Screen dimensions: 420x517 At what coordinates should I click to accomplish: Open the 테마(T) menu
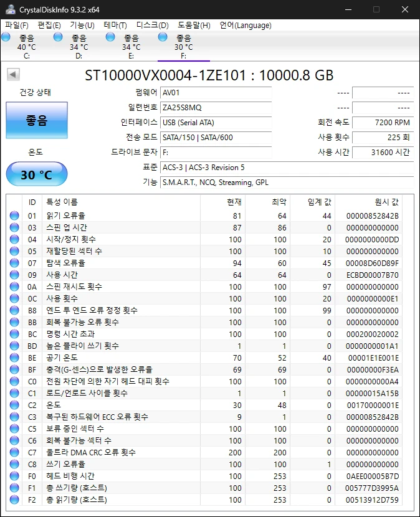(115, 26)
